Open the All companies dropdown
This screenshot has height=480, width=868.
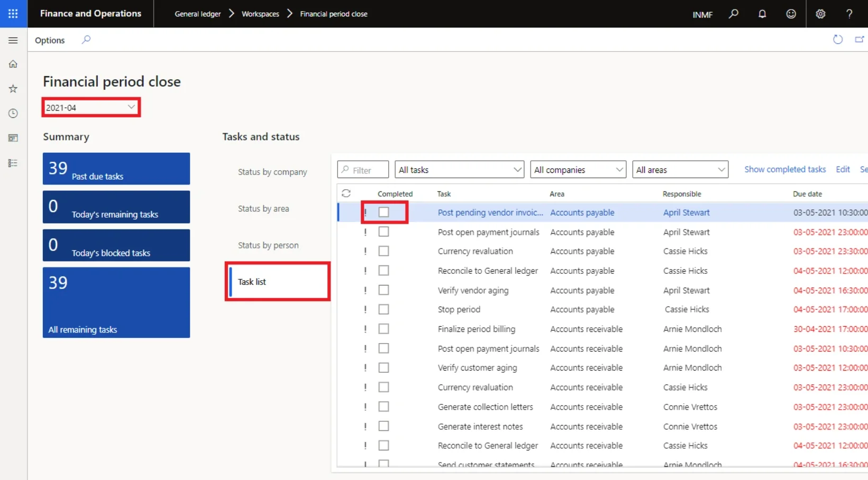tap(578, 170)
